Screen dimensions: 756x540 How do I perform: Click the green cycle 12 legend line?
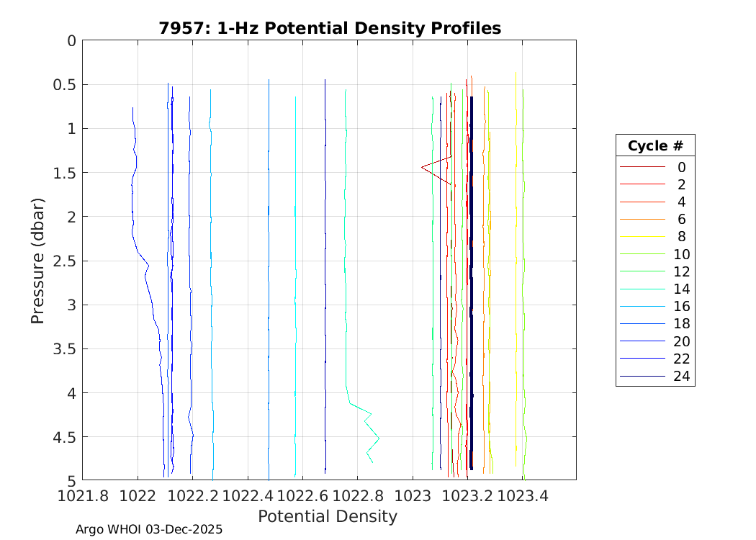coord(642,271)
